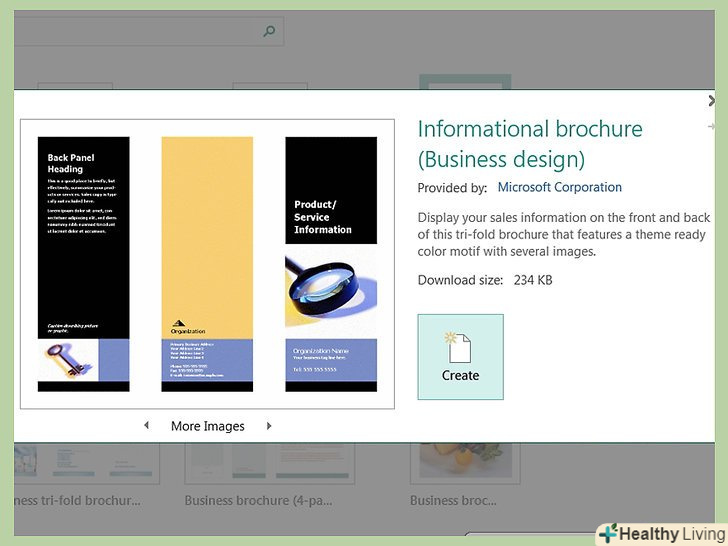This screenshot has height=546, width=728.
Task: Click the More Images label
Action: click(x=208, y=426)
